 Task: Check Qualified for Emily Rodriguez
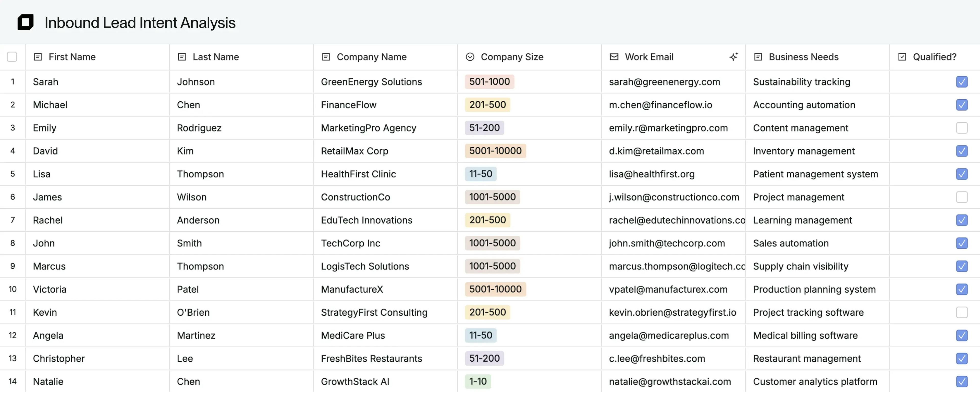(961, 128)
